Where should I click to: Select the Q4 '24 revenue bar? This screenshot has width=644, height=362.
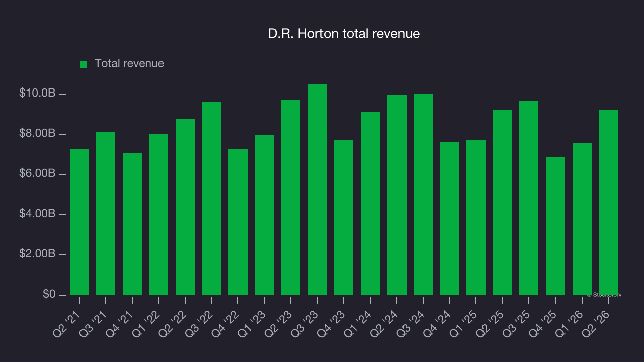[x=450, y=219]
